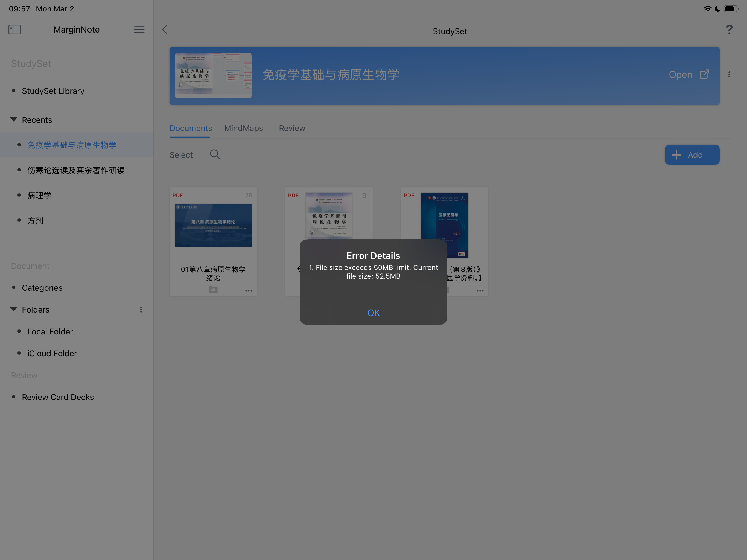Open the hamburger menu next to MarginNote

(139, 29)
